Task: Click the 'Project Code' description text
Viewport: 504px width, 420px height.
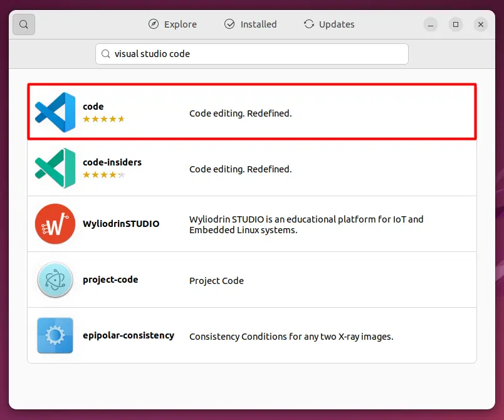Action: pyautogui.click(x=216, y=281)
